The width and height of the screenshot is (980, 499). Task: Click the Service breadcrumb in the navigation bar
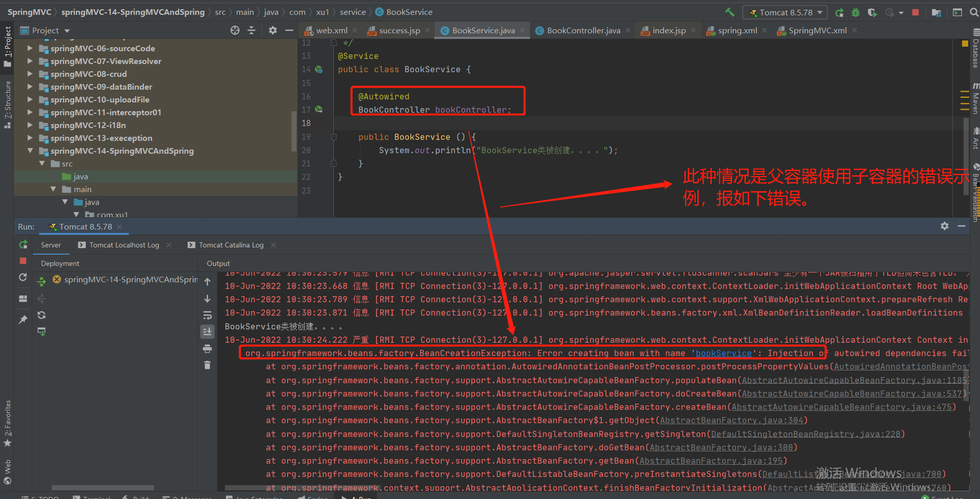tap(353, 12)
